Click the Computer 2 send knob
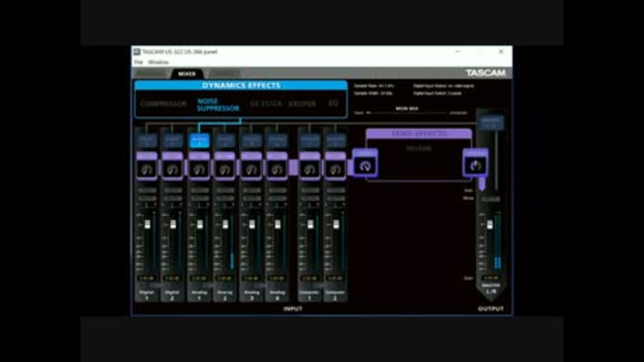Viewport: 644px width, 362px height. tap(335, 169)
